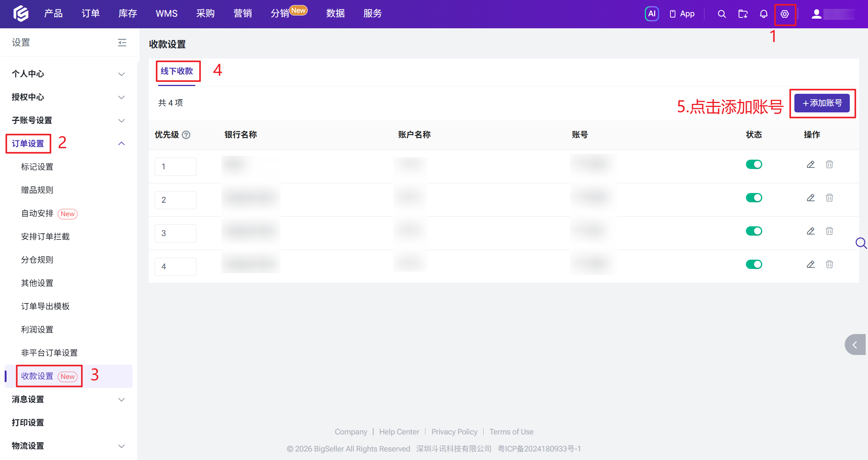Viewport: 868px width, 460px height.
Task: Open the Company footer link
Action: pyautogui.click(x=351, y=432)
